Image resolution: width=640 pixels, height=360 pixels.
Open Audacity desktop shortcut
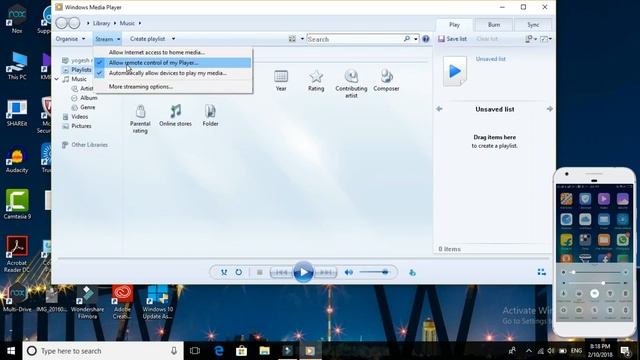tap(17, 160)
